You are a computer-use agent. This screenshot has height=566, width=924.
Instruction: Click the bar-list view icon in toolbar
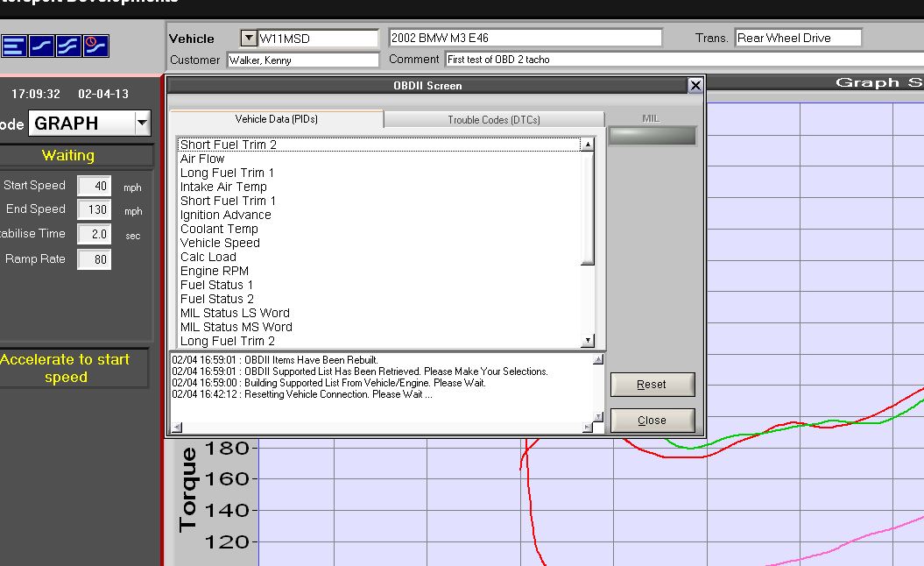[13, 46]
